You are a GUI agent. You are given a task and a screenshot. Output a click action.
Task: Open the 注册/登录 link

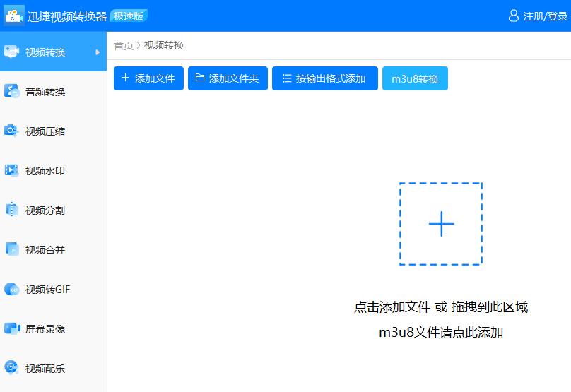[x=545, y=16]
